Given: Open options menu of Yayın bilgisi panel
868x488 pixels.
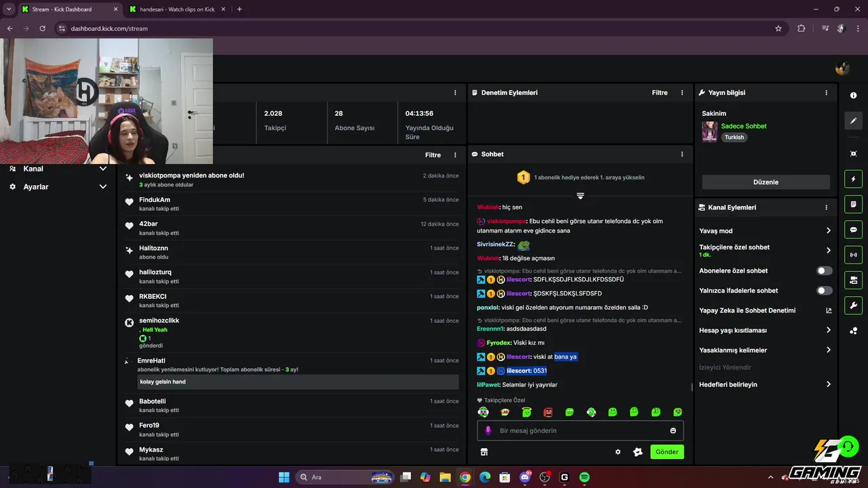Looking at the screenshot, I should coord(826,93).
